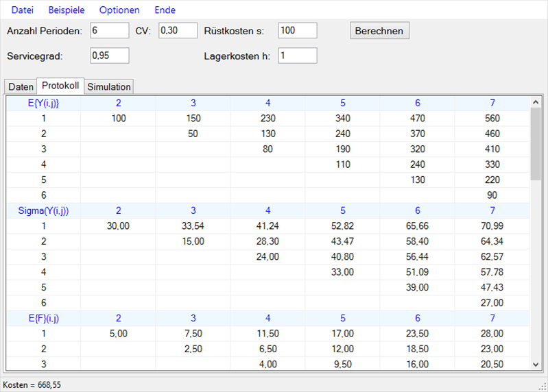Click the scrollbar up arrow
The width and height of the screenshot is (548, 392).
point(536,102)
